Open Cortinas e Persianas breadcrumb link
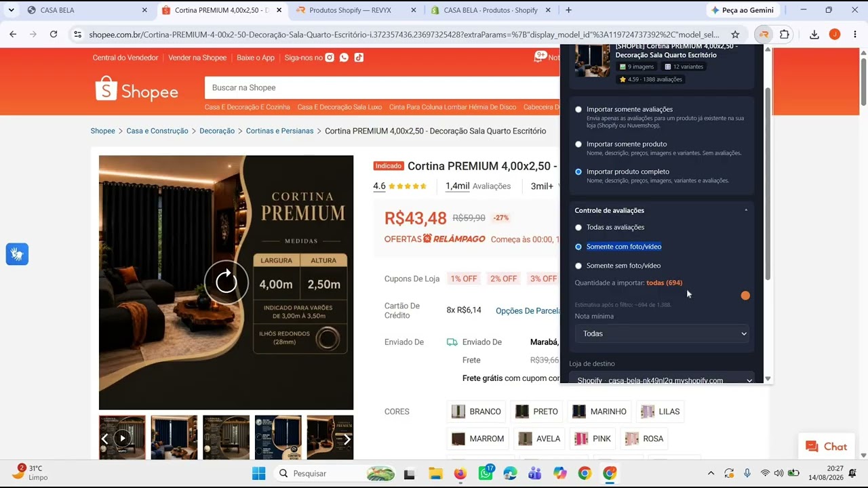Image resolution: width=868 pixels, height=488 pixels. [279, 131]
